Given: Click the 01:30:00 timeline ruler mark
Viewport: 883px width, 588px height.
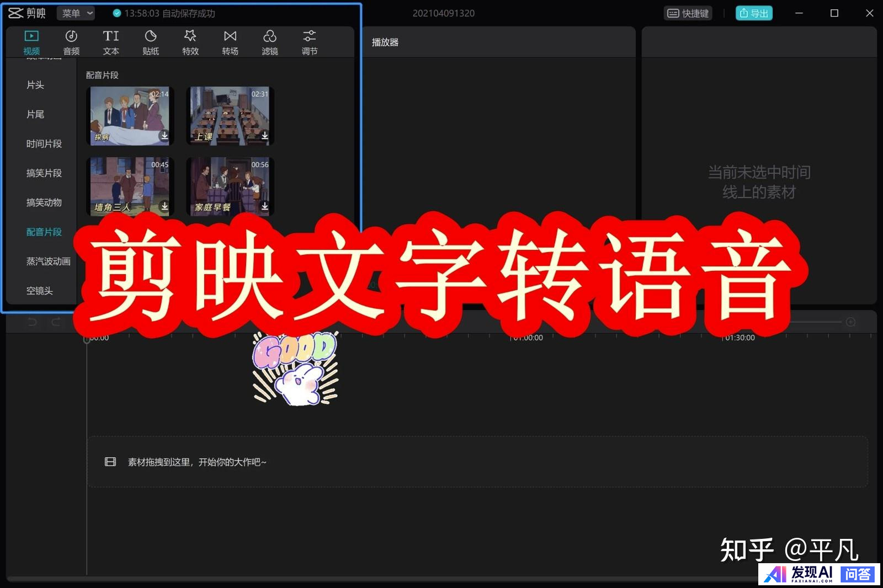Looking at the screenshot, I should (740, 338).
